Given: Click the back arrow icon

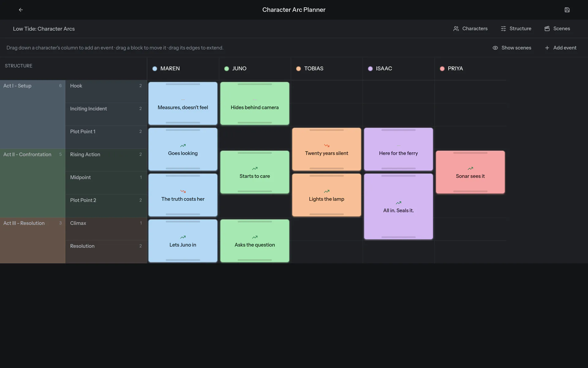Looking at the screenshot, I should [x=21, y=10].
